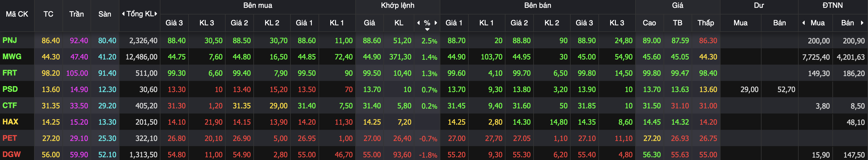This screenshot has width=868, height=160.
Task: Click HAX foreign sell value 48,10
Action: click(x=856, y=123)
